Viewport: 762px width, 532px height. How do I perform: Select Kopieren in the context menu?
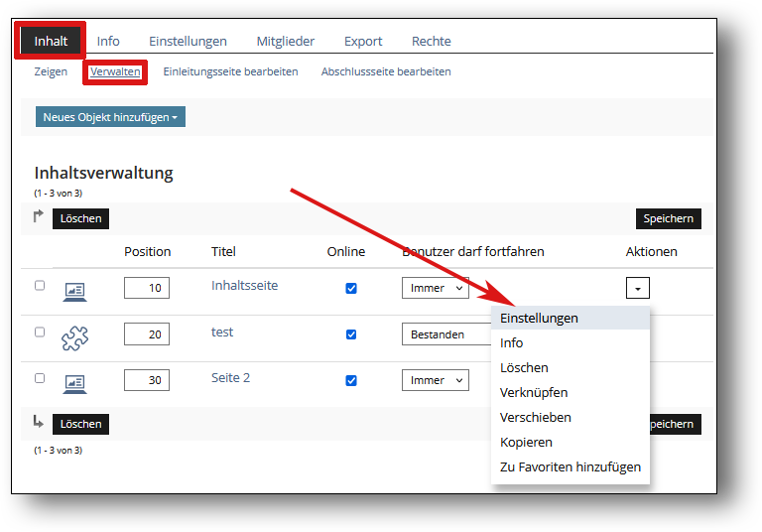coord(526,443)
